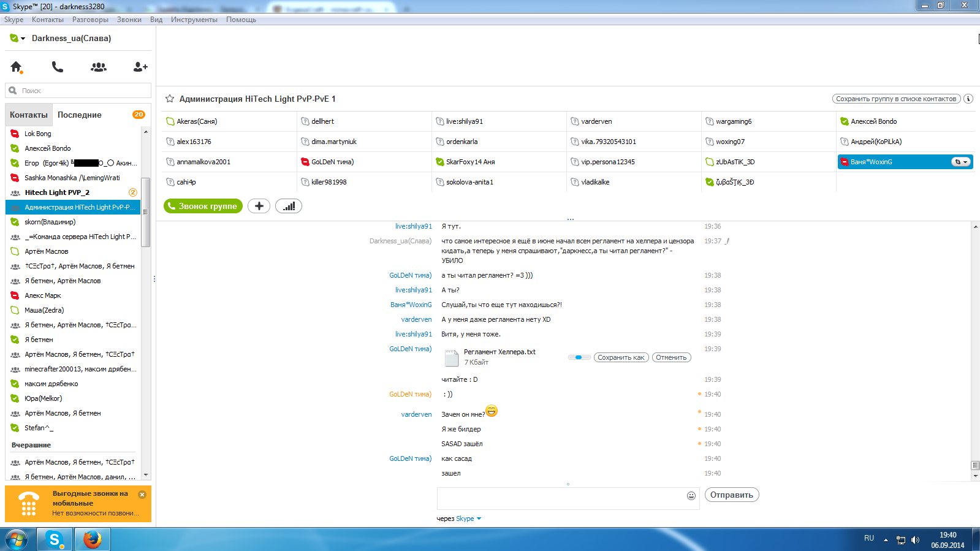The width and height of the screenshot is (980, 551).
Task: Add a new contact icon
Action: click(140, 67)
